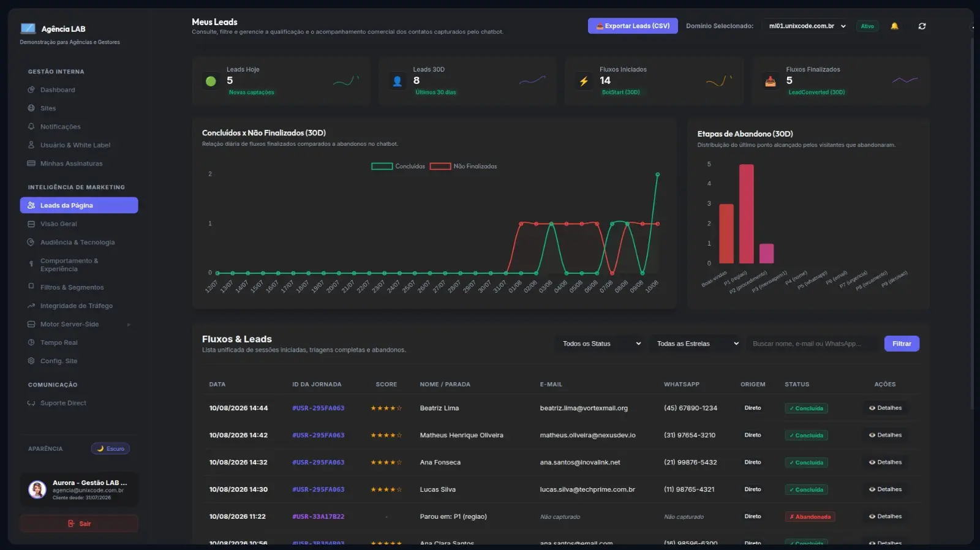Screen dimensions: 980x550
Task: Toggle the Escuro appearance switch
Action: tap(110, 449)
